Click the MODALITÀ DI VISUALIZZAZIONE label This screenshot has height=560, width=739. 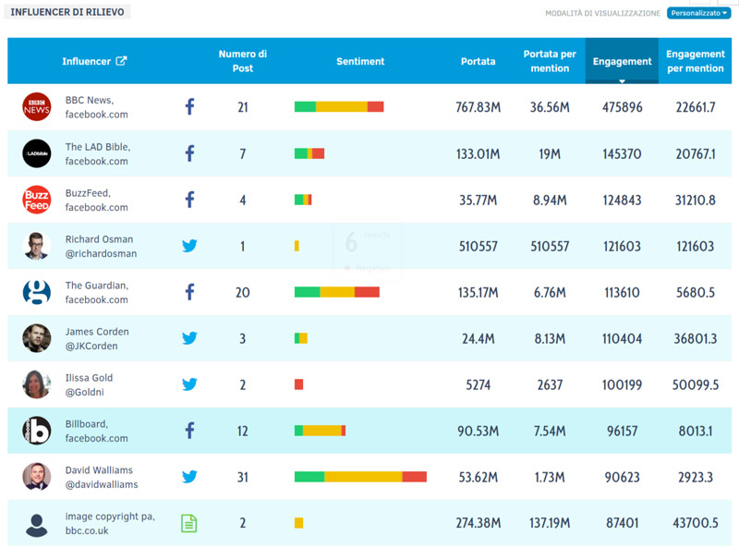coord(603,13)
